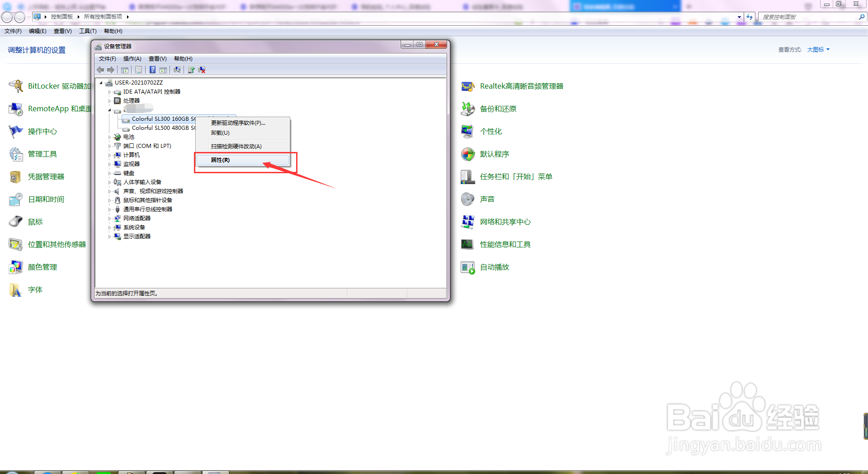Click the Back arrow in Device Manager toolbar
The height and width of the screenshot is (474, 868).
(x=100, y=70)
